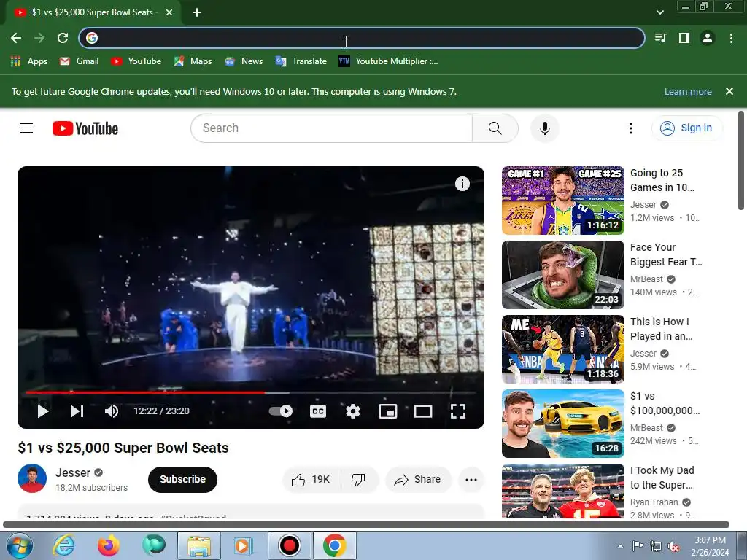
Task: Open the Translate bookmark
Action: (x=301, y=61)
